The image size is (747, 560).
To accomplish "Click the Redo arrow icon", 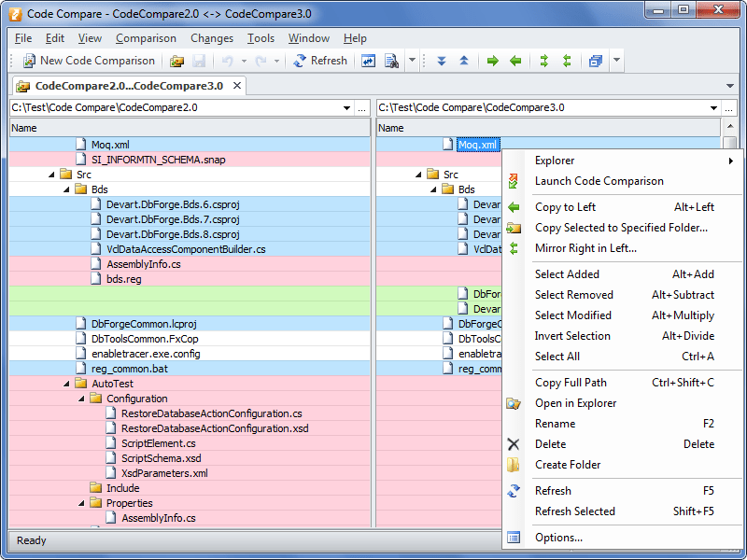I will point(261,61).
